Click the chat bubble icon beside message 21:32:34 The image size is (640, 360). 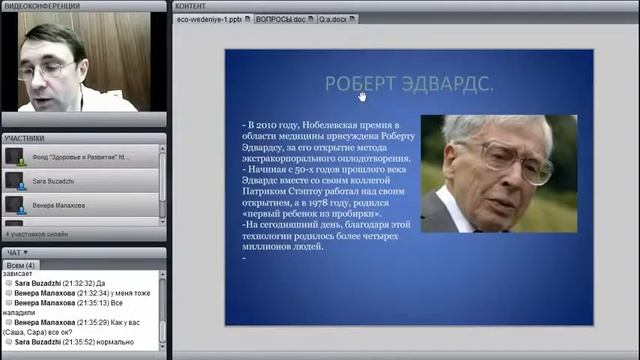[9, 293]
